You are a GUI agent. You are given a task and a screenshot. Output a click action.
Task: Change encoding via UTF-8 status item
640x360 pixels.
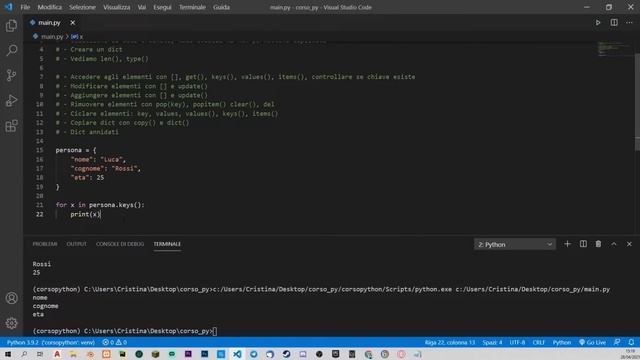(518, 342)
